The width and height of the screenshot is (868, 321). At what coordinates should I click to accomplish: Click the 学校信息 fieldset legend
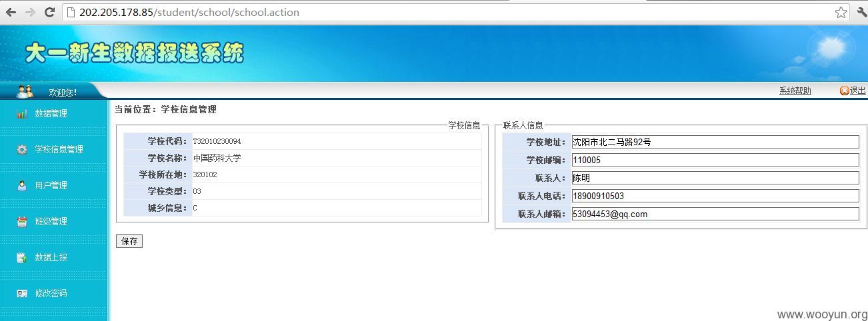point(464,125)
